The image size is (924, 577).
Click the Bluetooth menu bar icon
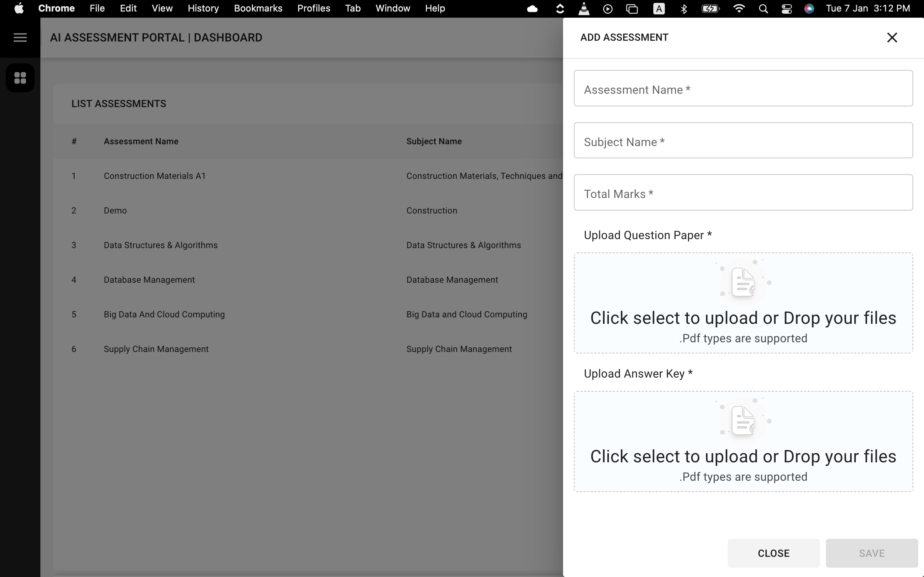coord(684,8)
